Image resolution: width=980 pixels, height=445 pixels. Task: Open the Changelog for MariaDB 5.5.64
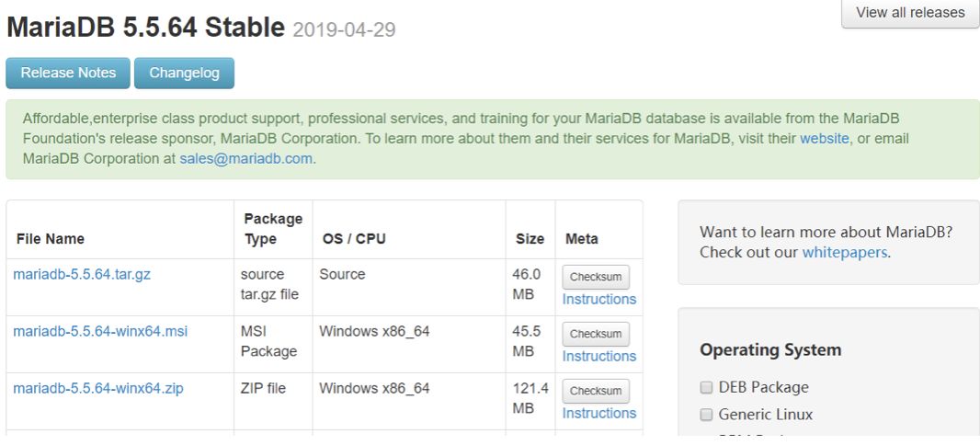coord(184,73)
